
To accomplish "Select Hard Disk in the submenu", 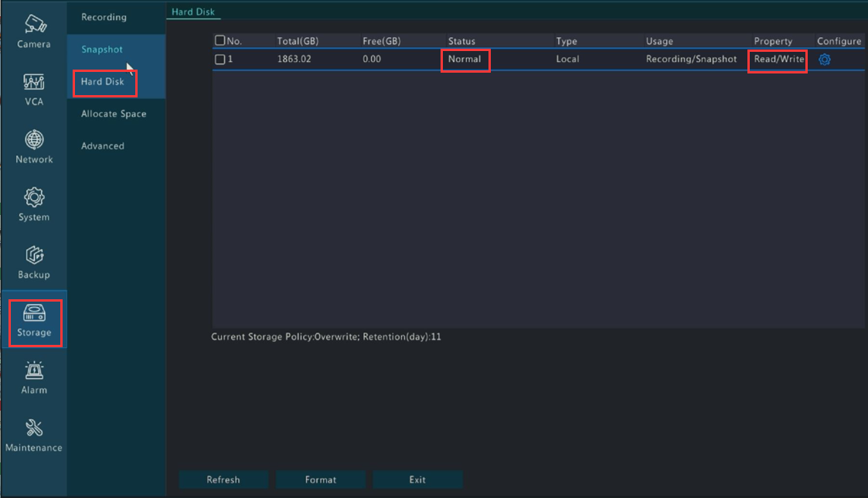I will [x=103, y=82].
